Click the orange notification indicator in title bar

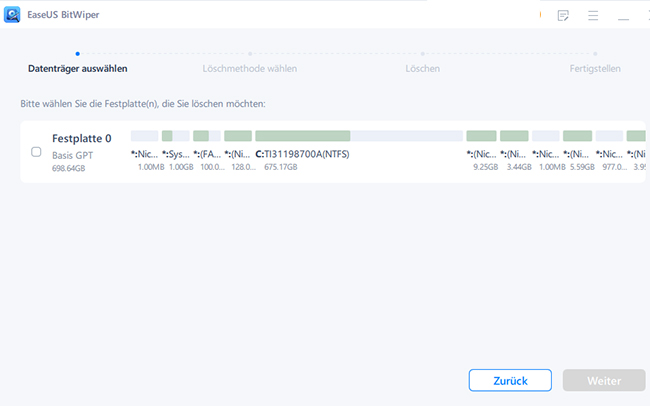pos(539,16)
